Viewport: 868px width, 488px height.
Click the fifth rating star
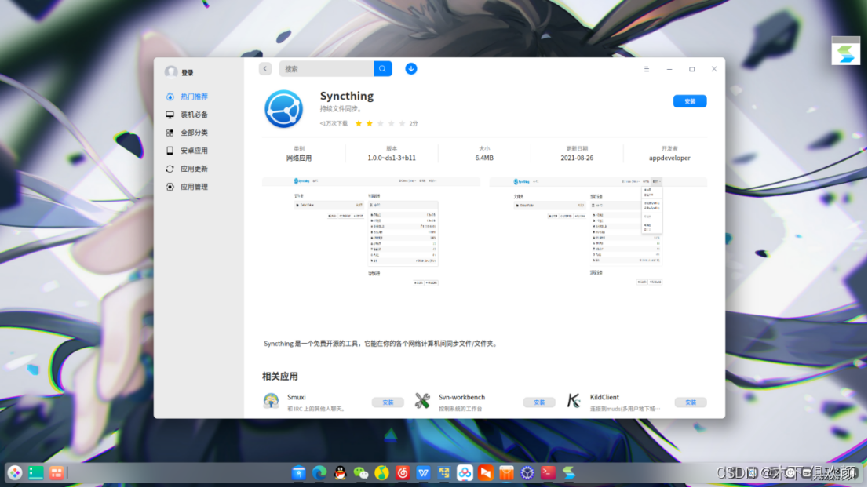click(x=402, y=123)
